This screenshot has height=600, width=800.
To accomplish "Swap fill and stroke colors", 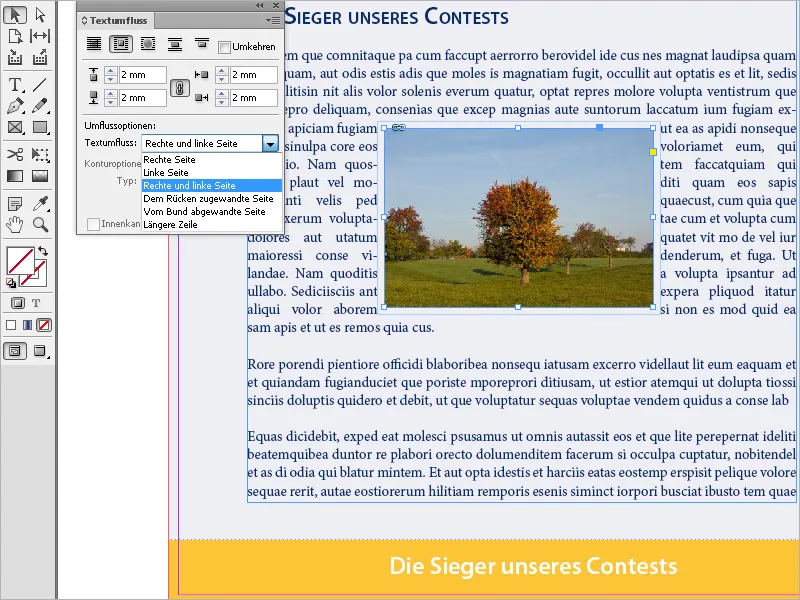I will pos(43,251).
